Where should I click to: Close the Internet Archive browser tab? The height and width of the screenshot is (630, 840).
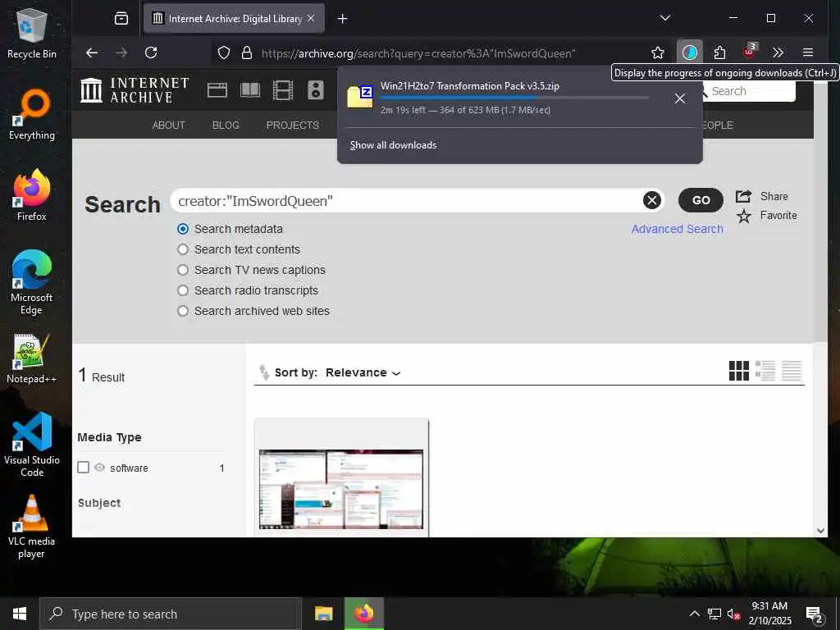(x=311, y=18)
